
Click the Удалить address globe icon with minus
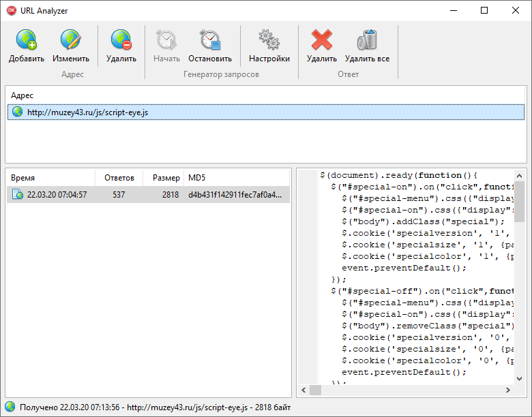pyautogui.click(x=121, y=40)
